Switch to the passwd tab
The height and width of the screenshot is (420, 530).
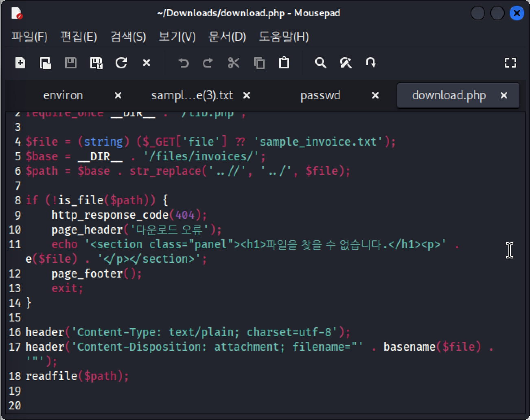point(320,95)
